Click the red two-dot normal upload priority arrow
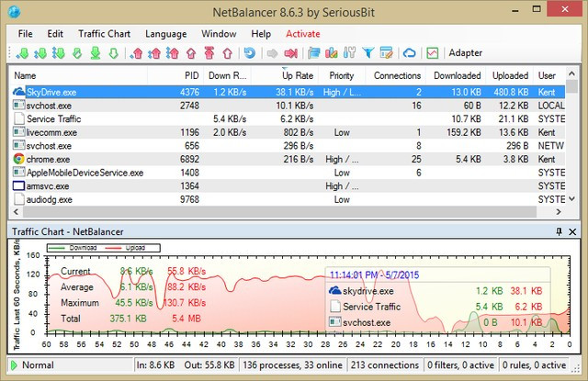 (155, 53)
